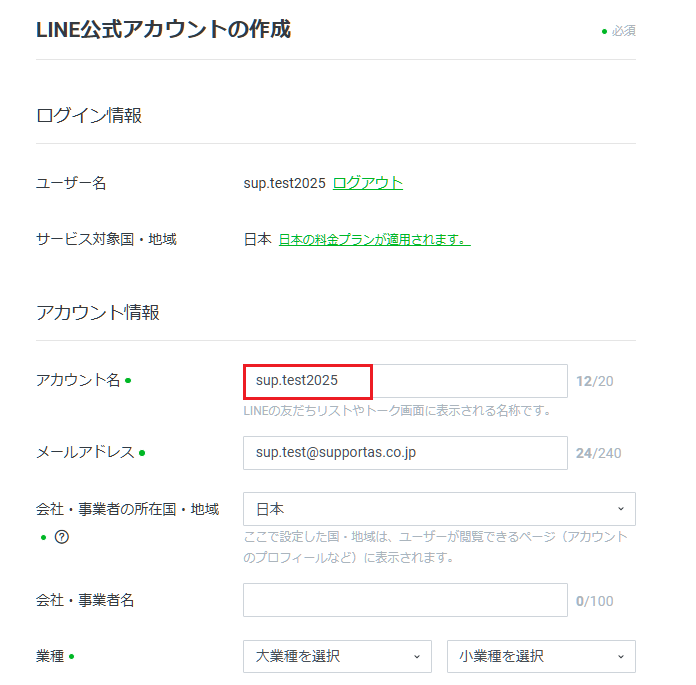Screen dimensions: 696x685
Task: Click the ユーザー名 label
Action: coord(71,183)
